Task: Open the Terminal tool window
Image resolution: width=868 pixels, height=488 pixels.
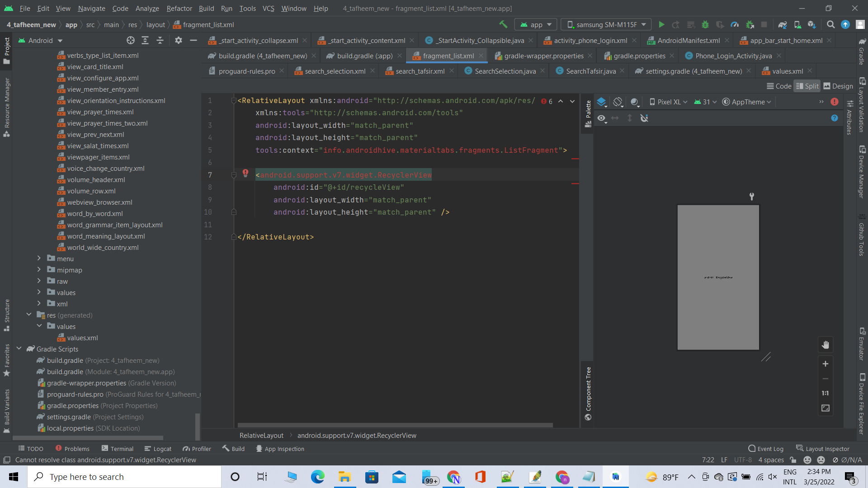Action: coord(118,449)
